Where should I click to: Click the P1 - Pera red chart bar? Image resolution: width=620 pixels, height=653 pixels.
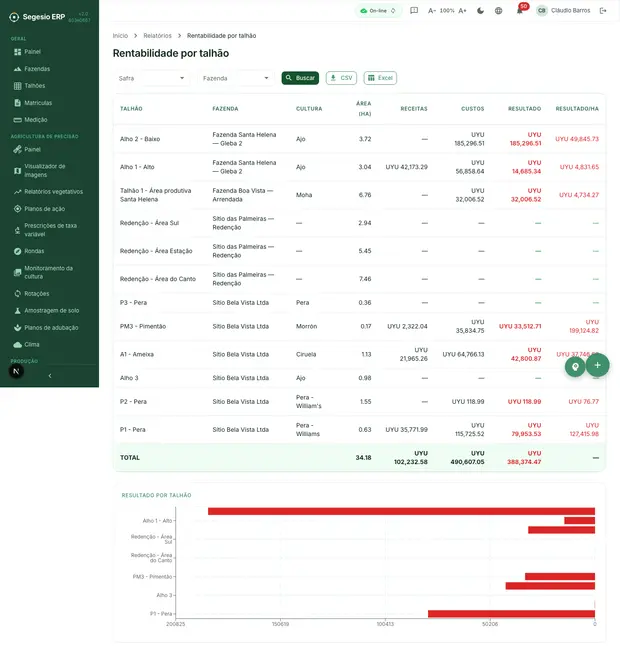511,614
